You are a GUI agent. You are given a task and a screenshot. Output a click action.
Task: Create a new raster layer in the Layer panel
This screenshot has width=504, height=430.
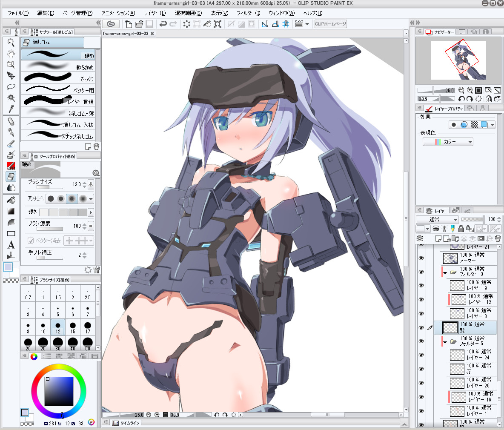click(x=438, y=238)
